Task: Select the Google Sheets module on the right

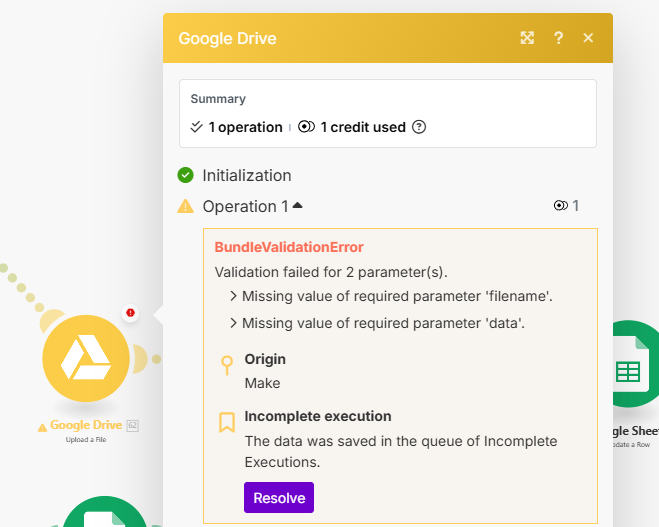Action: 635,364
